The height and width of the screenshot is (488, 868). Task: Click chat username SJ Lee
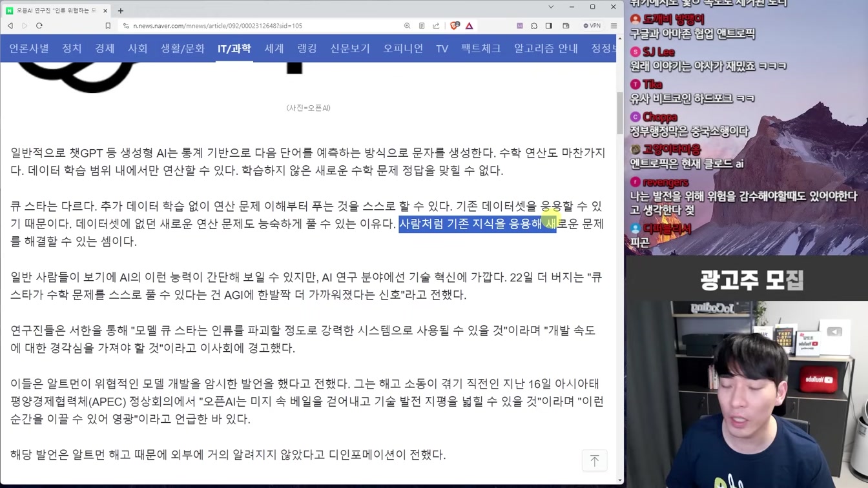tap(659, 52)
